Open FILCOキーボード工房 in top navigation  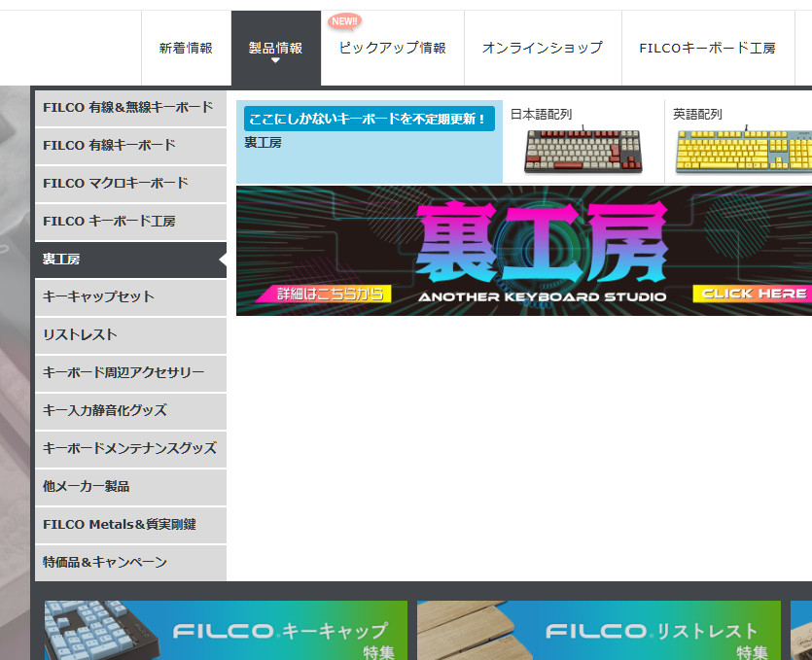[708, 49]
